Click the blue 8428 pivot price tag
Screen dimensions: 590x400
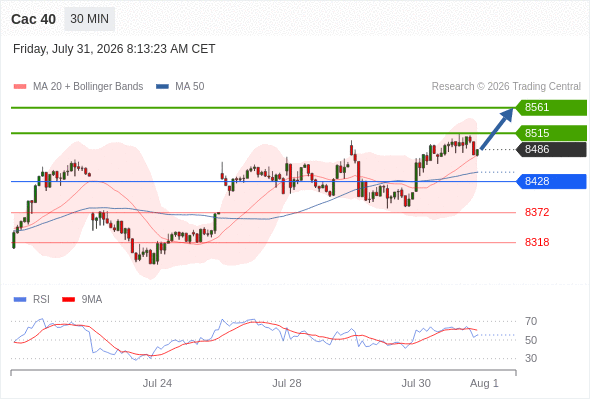tap(551, 181)
